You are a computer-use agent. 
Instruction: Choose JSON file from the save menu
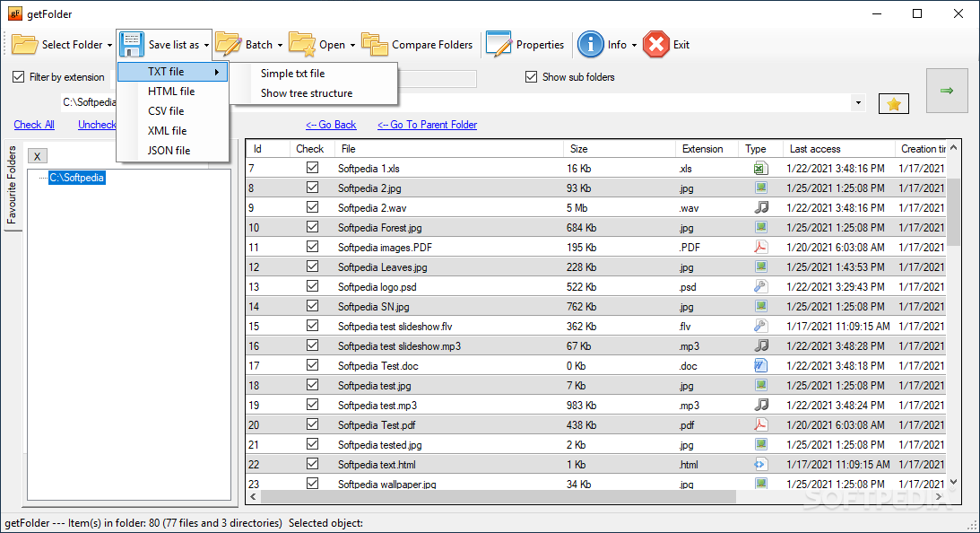(172, 150)
